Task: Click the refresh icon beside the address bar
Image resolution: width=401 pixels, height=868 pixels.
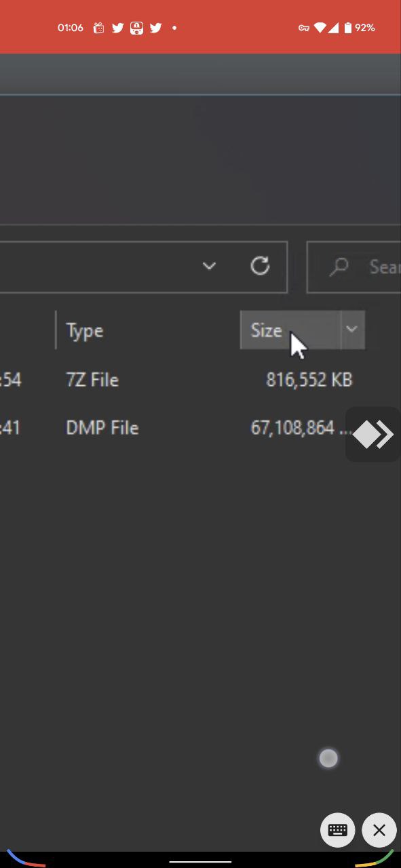Action: point(260,266)
